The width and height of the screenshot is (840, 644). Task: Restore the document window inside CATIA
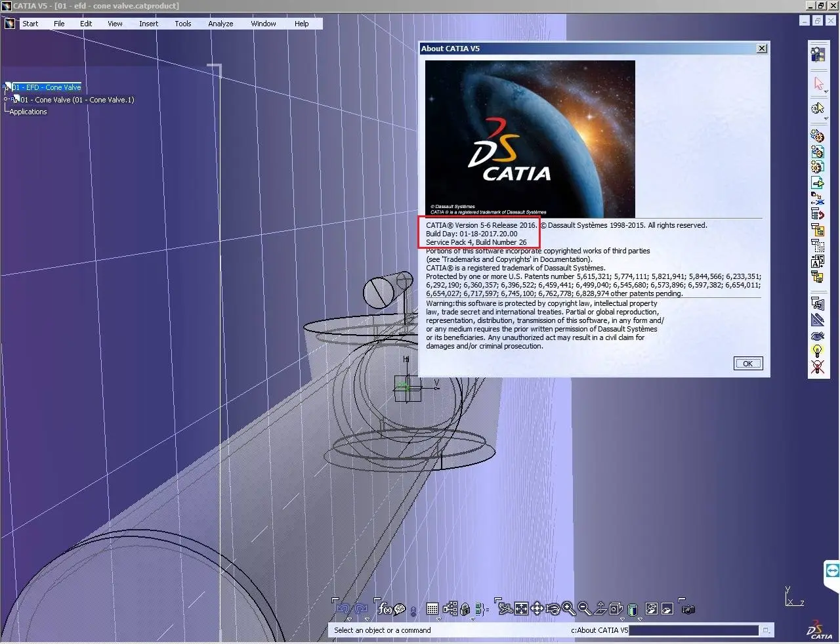(818, 21)
